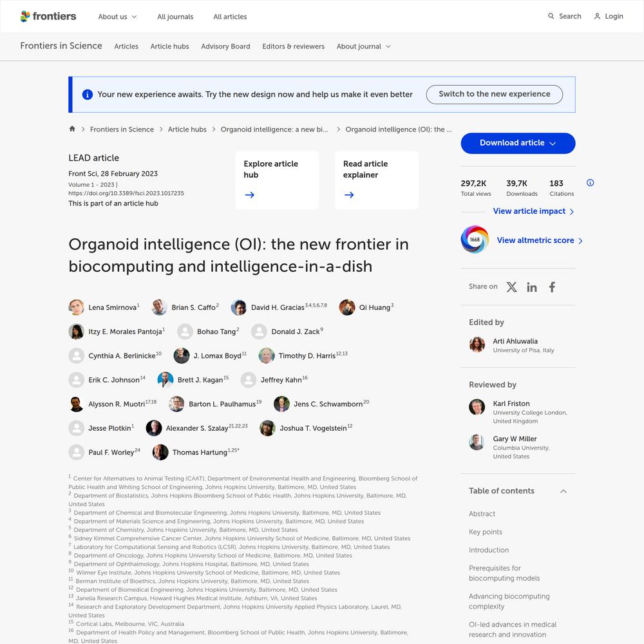Share article on LinkedIn
This screenshot has width=644, height=644.
tap(531, 287)
